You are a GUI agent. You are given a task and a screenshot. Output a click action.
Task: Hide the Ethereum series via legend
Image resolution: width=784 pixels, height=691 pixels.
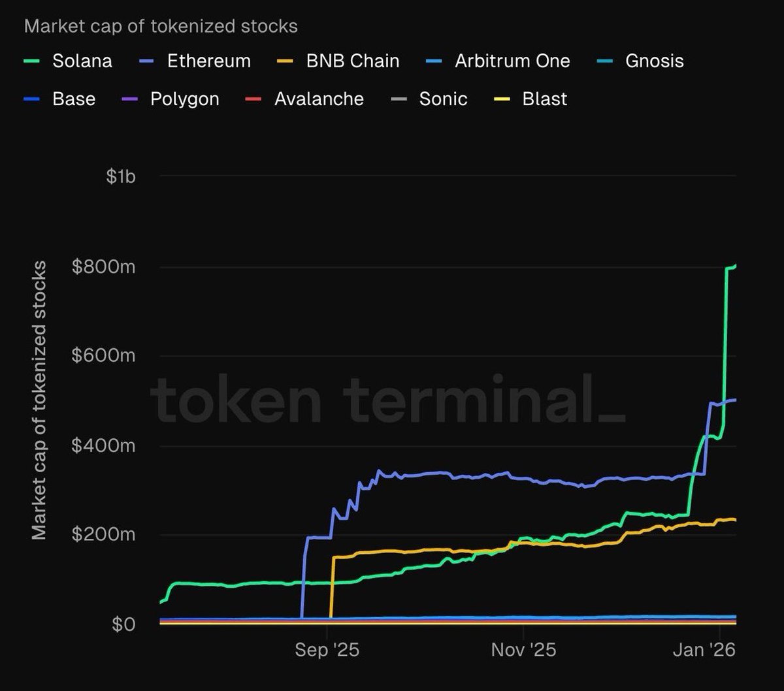[x=208, y=61]
